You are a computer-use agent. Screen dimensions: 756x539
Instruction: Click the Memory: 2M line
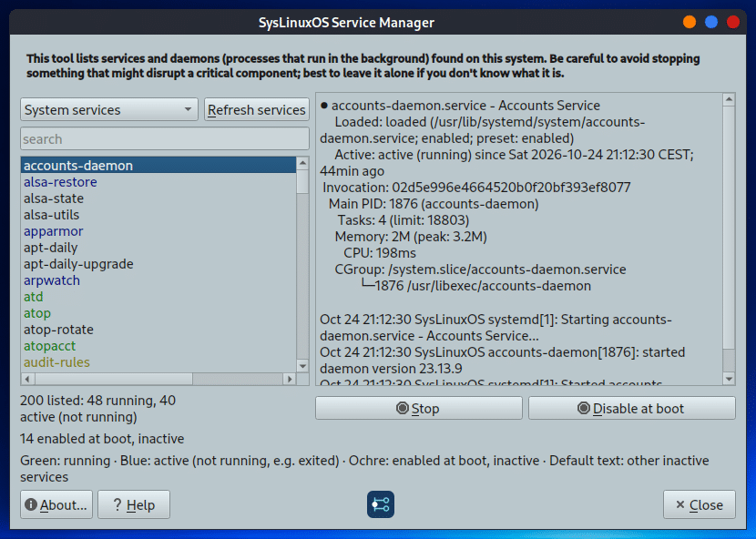click(411, 237)
